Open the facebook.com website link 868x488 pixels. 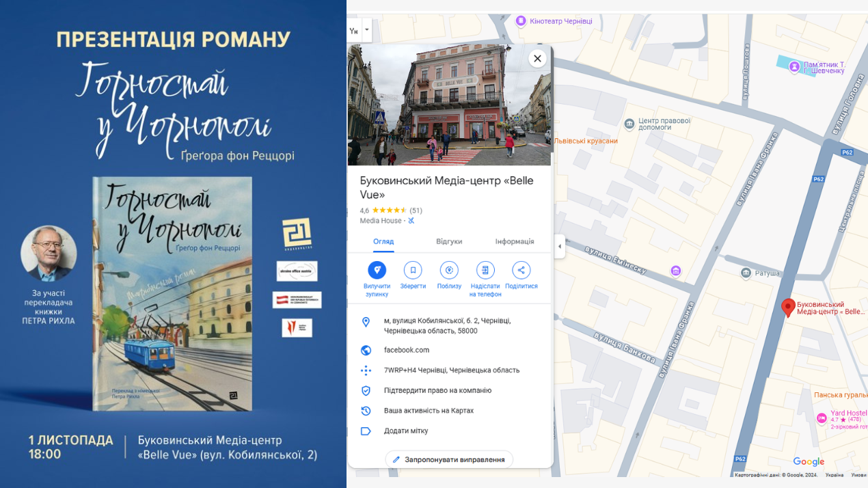pyautogui.click(x=407, y=350)
